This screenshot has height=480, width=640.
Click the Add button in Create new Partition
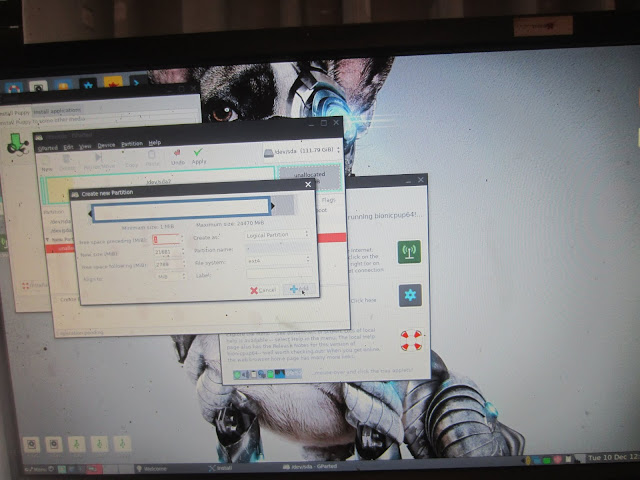pos(300,289)
